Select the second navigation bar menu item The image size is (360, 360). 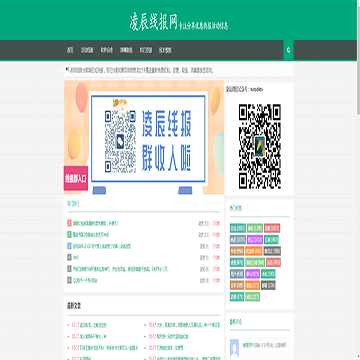click(x=87, y=50)
